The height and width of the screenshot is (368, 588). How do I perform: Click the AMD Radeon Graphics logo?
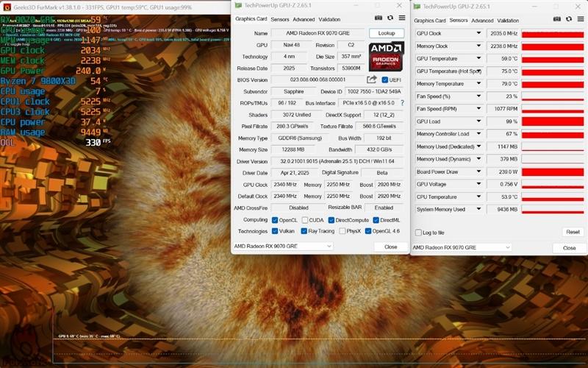click(386, 57)
